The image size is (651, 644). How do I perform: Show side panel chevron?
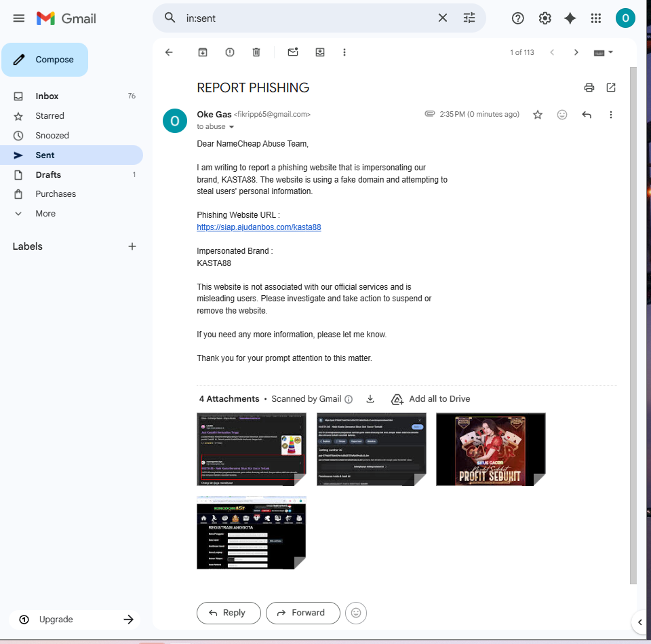coord(639,622)
